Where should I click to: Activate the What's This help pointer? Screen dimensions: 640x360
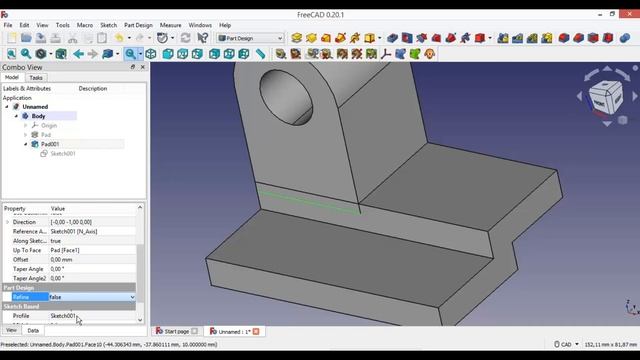tap(202, 38)
